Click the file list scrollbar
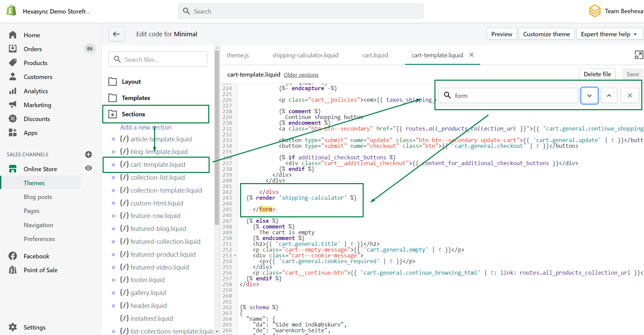 pyautogui.click(x=217, y=137)
